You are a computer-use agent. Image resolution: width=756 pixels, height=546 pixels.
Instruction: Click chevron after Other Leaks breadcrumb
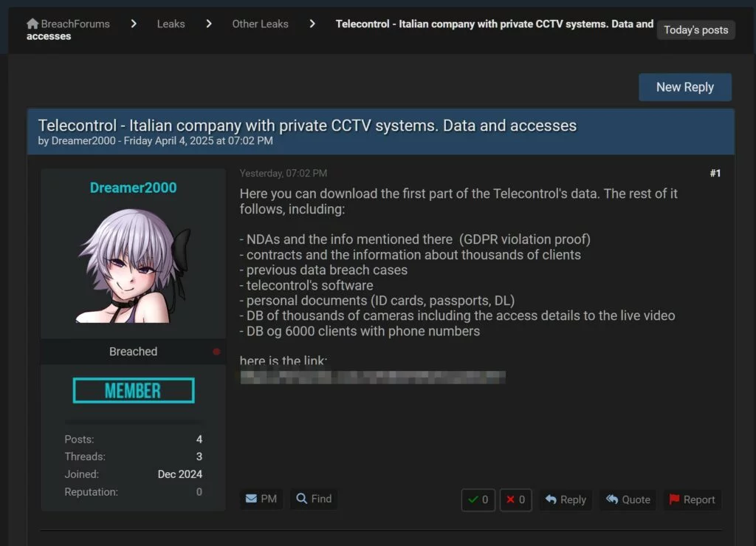pos(312,24)
